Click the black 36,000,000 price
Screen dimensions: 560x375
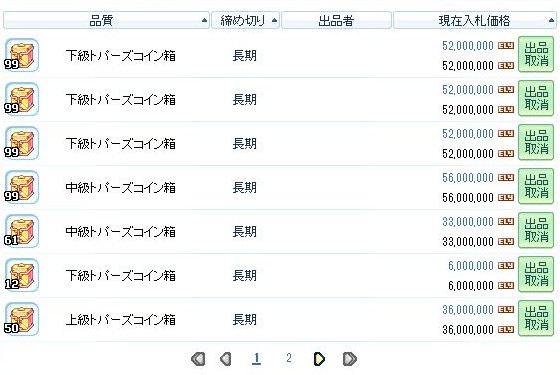pyautogui.click(x=468, y=330)
